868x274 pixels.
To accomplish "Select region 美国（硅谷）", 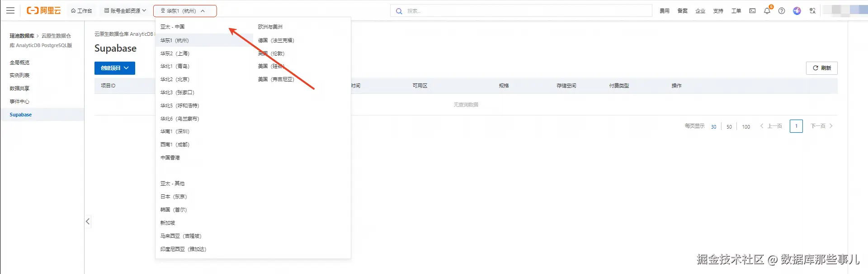I will [x=271, y=66].
